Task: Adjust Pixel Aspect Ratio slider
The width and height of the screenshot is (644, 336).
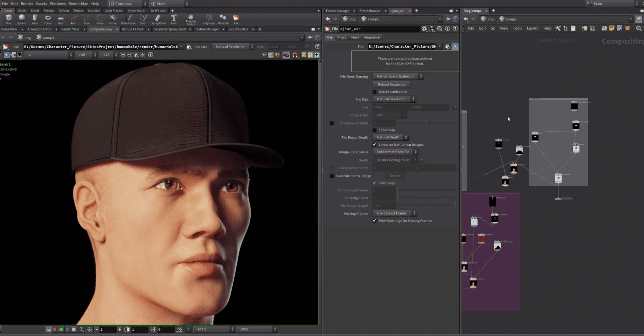Action: tap(426, 123)
